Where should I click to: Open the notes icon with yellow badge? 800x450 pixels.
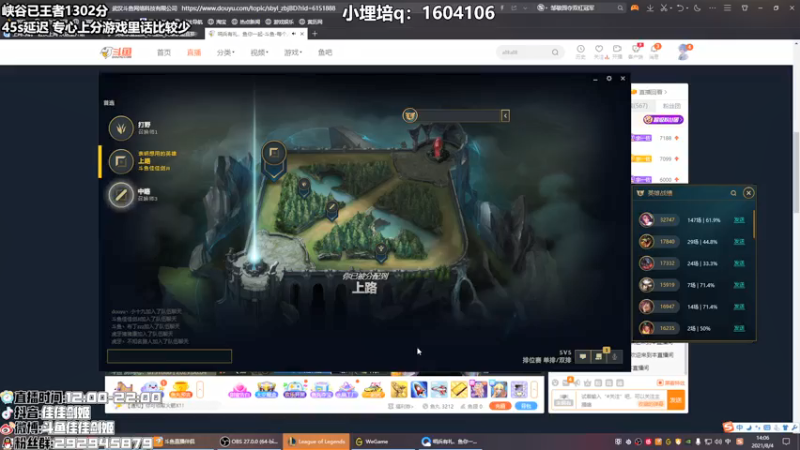(599, 356)
